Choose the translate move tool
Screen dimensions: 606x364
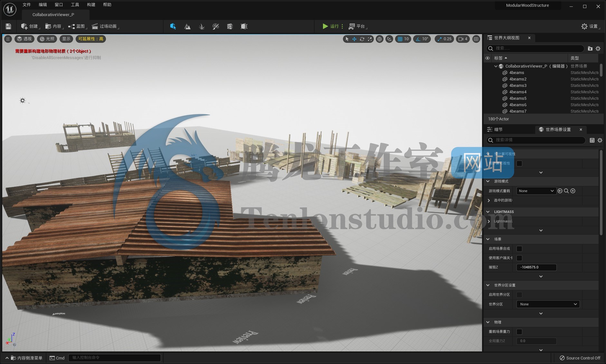(x=354, y=39)
